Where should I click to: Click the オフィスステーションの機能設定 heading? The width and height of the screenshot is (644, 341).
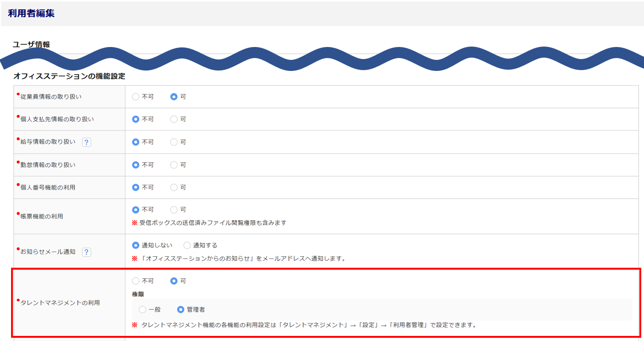(69, 76)
